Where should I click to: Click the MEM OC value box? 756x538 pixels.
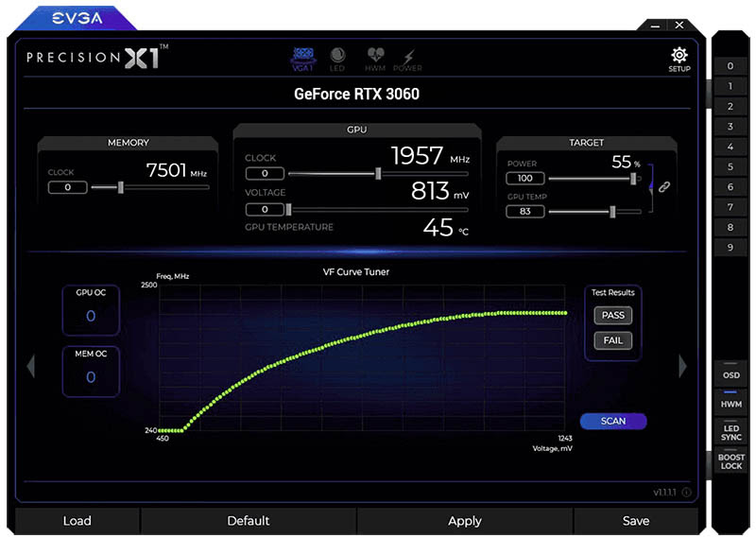click(91, 372)
